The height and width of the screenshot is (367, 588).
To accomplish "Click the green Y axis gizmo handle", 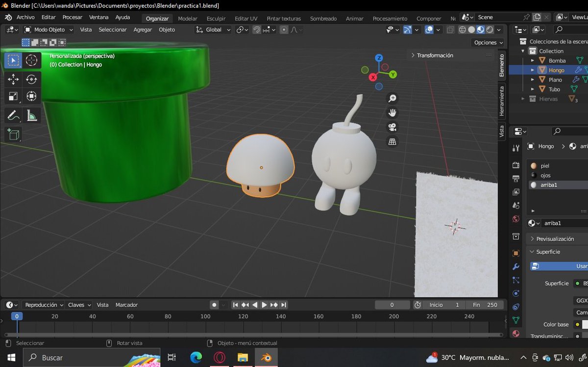I will point(393,75).
